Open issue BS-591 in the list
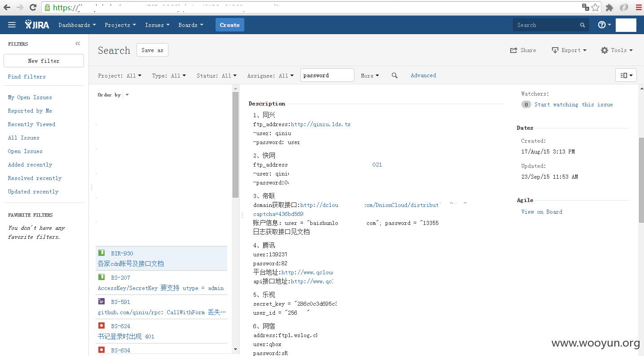 (161, 307)
